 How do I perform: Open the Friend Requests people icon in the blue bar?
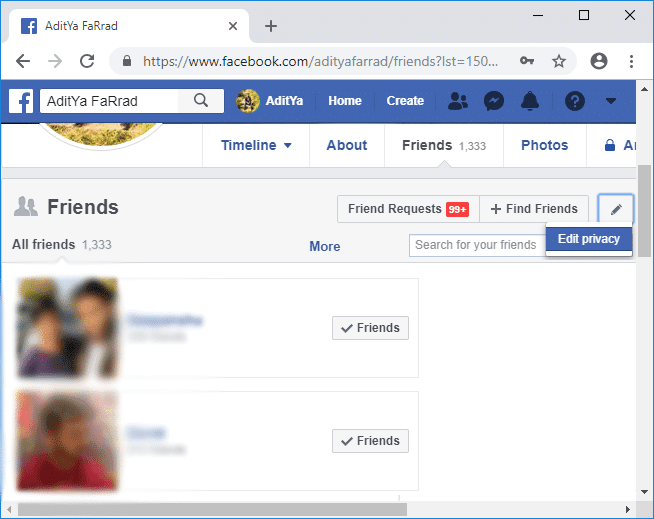coord(458,101)
